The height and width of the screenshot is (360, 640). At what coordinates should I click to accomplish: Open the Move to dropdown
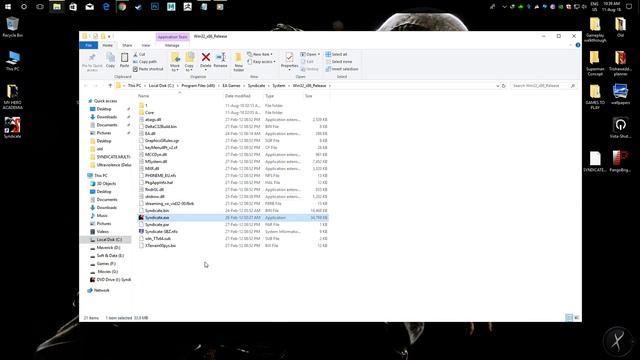(x=175, y=62)
